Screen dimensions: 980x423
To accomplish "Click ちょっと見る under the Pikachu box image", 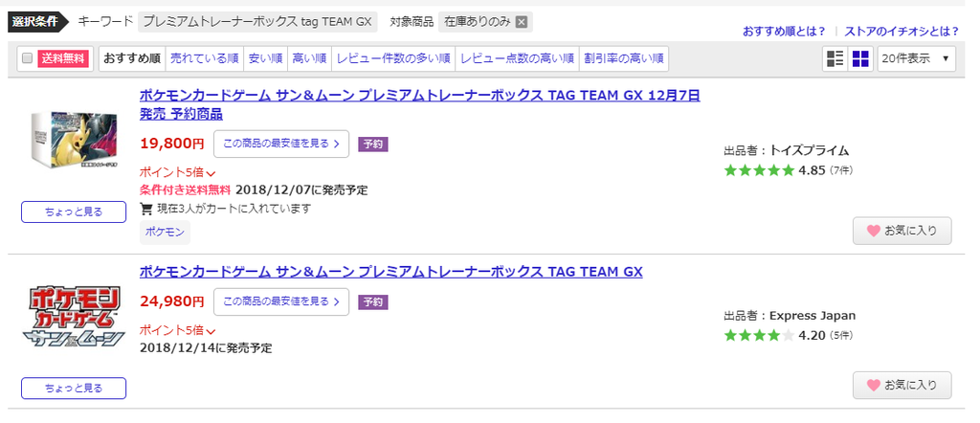I will click(x=74, y=211).
